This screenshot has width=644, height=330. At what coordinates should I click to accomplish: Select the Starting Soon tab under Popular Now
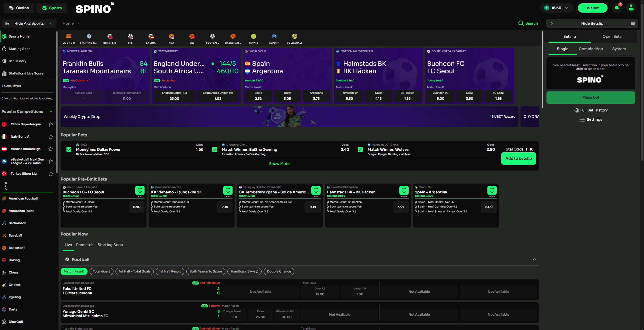coord(110,245)
